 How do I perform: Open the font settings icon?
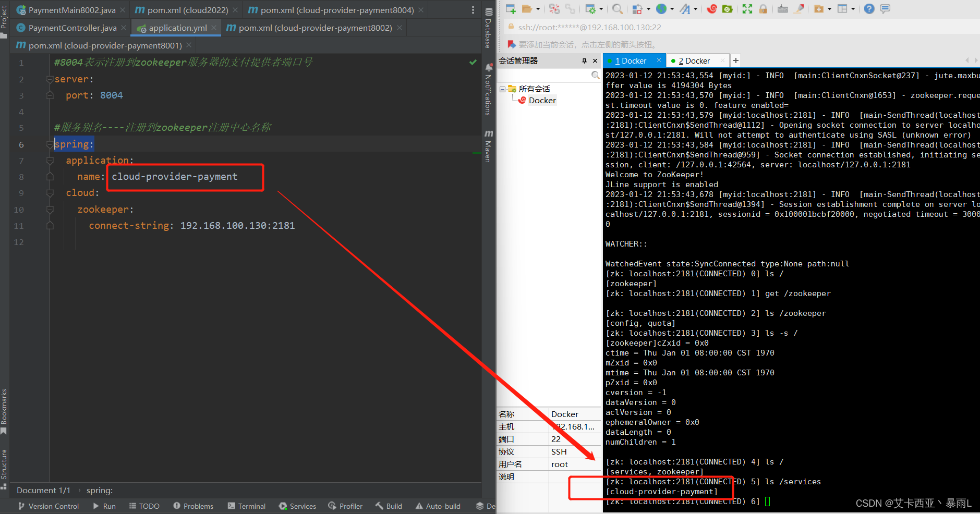coord(685,9)
